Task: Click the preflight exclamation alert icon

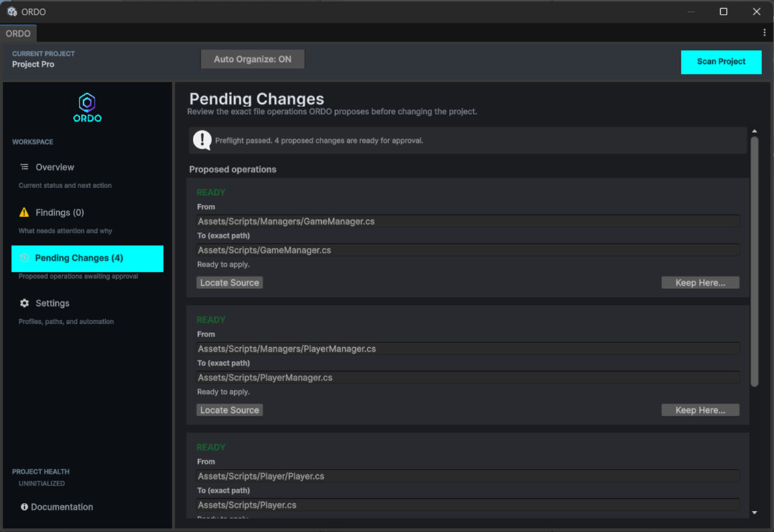Action: pyautogui.click(x=202, y=140)
